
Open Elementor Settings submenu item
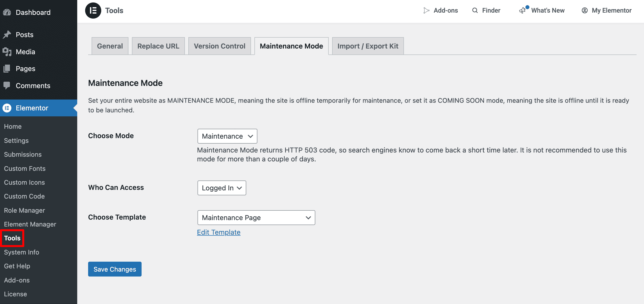(16, 140)
